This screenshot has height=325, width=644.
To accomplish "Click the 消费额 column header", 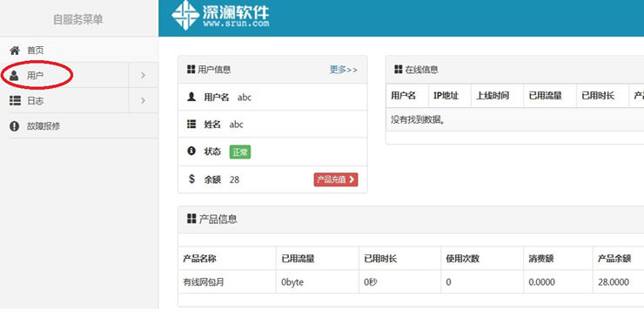I will tap(541, 259).
